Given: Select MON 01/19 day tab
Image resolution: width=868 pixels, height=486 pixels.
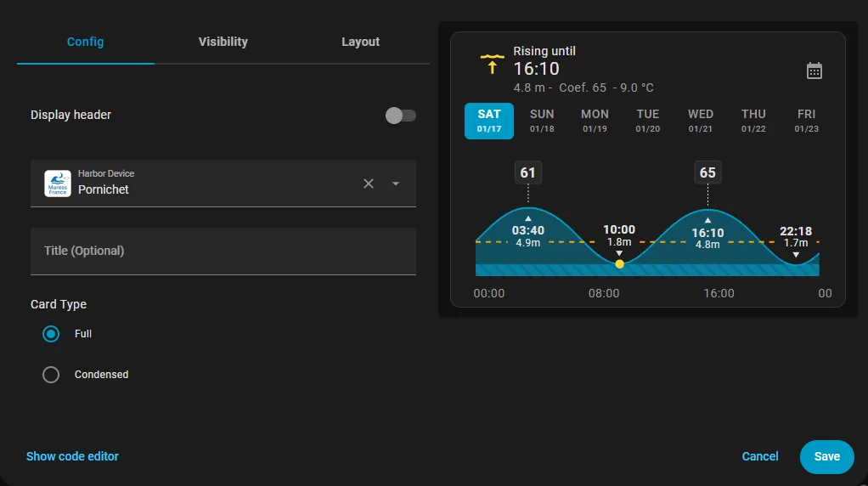Looking at the screenshot, I should [x=595, y=121].
